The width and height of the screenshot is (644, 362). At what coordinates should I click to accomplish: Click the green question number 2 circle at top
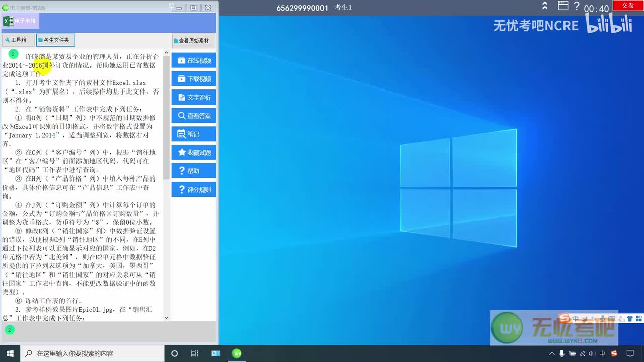pos(14,54)
